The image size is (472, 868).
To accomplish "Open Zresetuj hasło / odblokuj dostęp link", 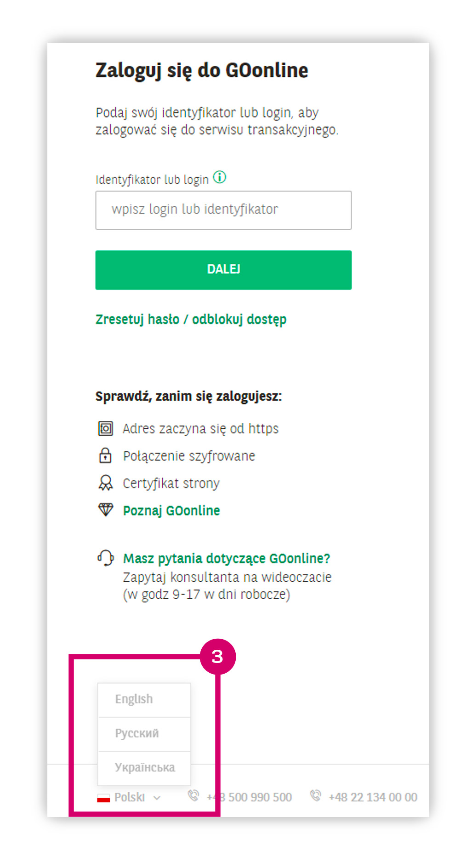I will click(191, 319).
